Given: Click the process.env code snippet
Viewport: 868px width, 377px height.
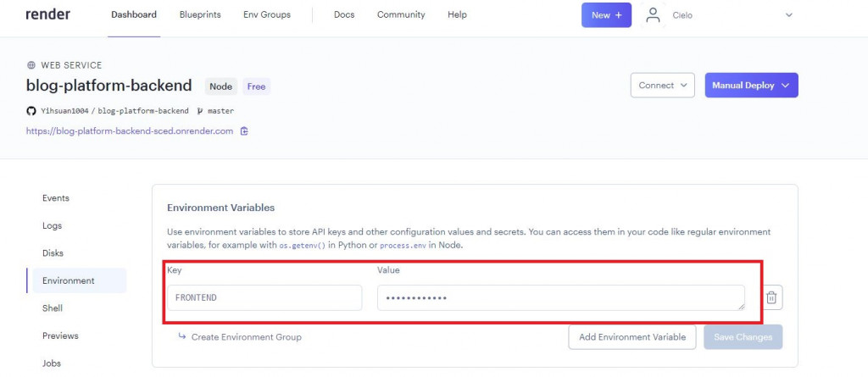Looking at the screenshot, I should point(401,245).
